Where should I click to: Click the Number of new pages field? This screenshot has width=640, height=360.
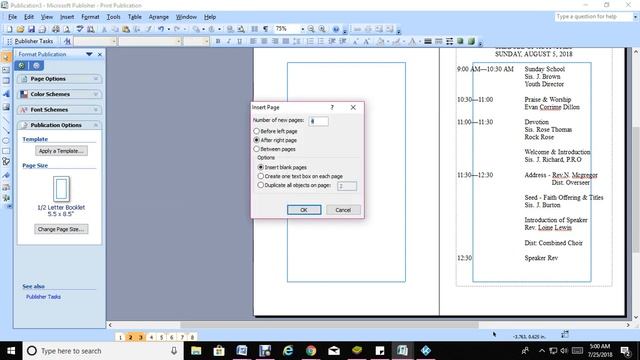[x=318, y=121]
